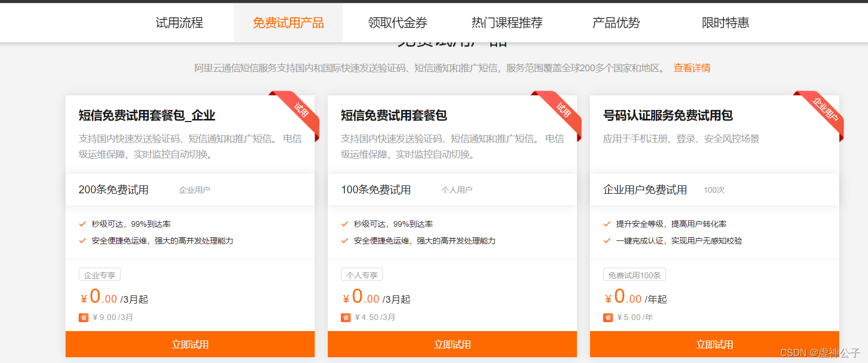Click the 试用 ribbon on the 企业 package

point(301,110)
